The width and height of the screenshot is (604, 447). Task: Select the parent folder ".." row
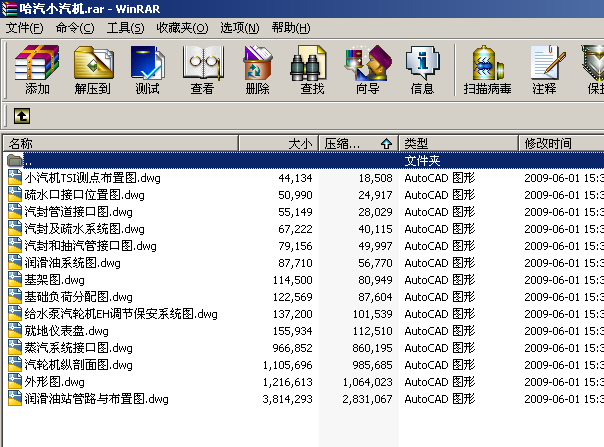[304, 160]
